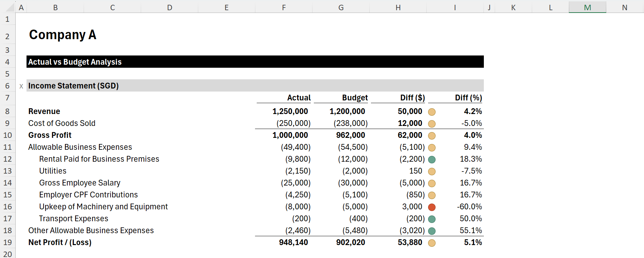
Task: Select the Utilities label cell
Action: (x=53, y=171)
